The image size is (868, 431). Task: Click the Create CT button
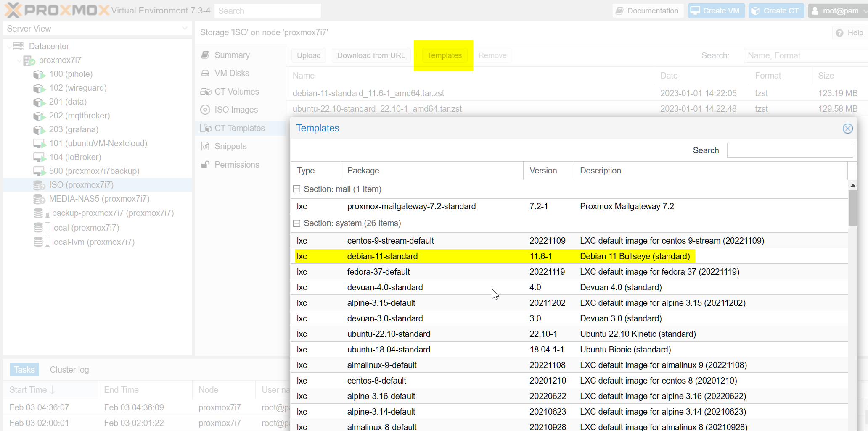click(x=776, y=11)
